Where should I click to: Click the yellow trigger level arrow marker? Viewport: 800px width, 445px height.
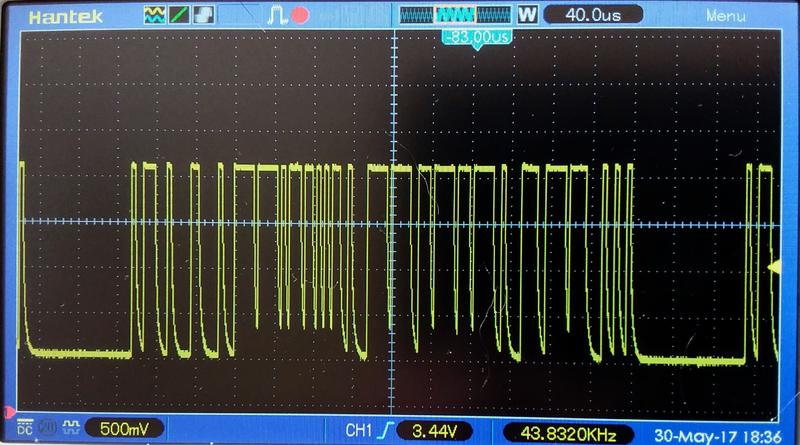point(774,266)
